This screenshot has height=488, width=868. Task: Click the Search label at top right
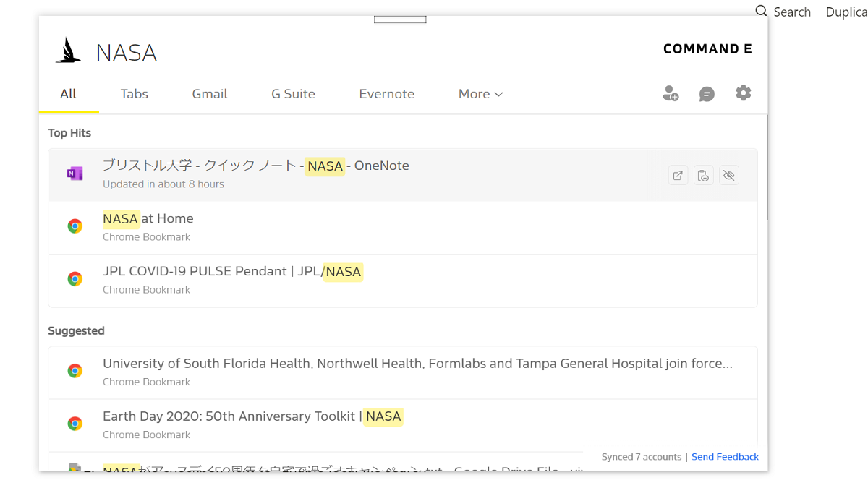pos(792,12)
